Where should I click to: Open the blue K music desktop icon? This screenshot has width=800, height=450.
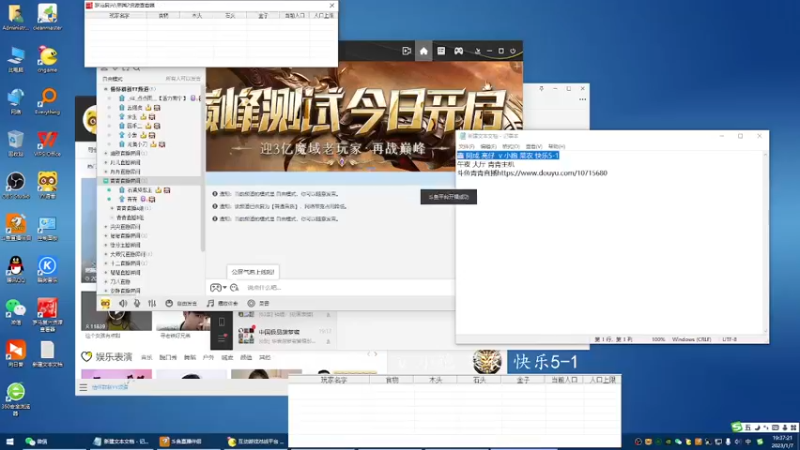[47, 269]
